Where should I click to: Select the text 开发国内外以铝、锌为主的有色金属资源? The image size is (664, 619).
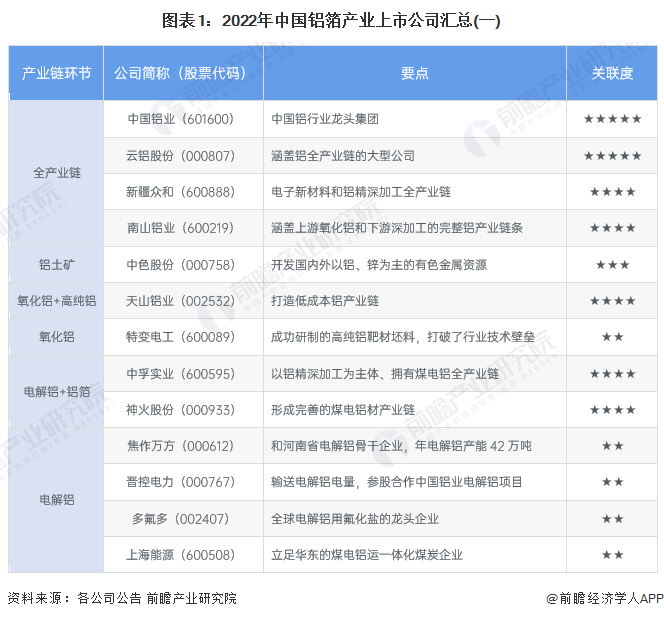(x=379, y=265)
